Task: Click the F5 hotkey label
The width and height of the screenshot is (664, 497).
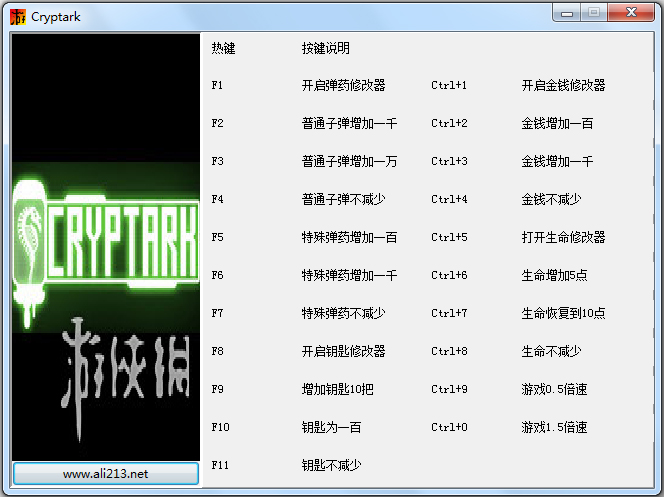Action: point(217,237)
